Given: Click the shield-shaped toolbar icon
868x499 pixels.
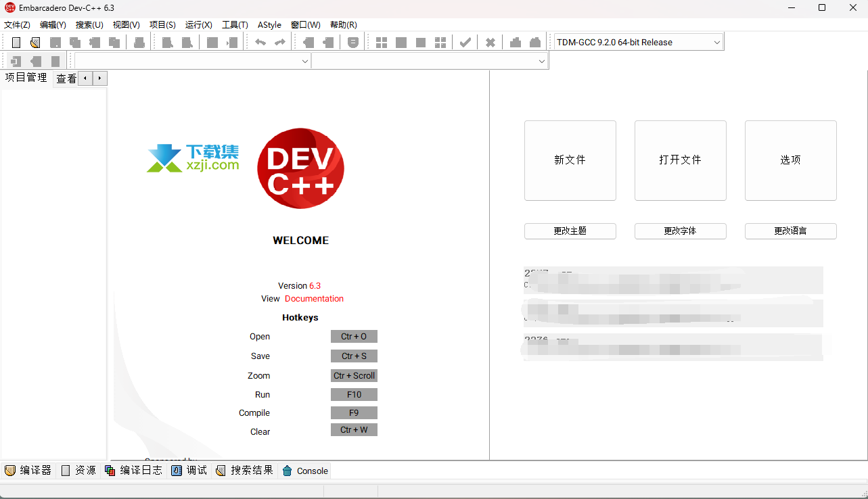Looking at the screenshot, I should pyautogui.click(x=353, y=43).
